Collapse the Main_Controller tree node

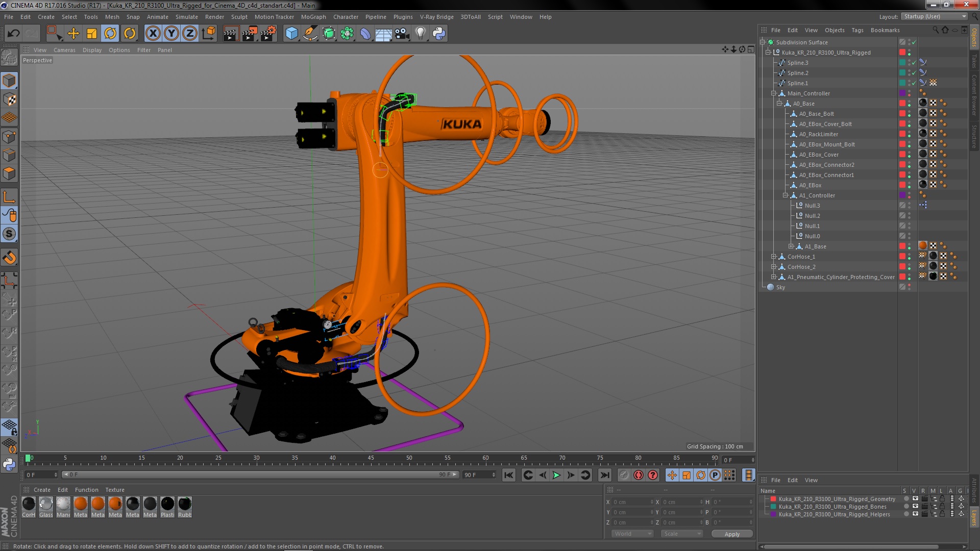pos(774,93)
